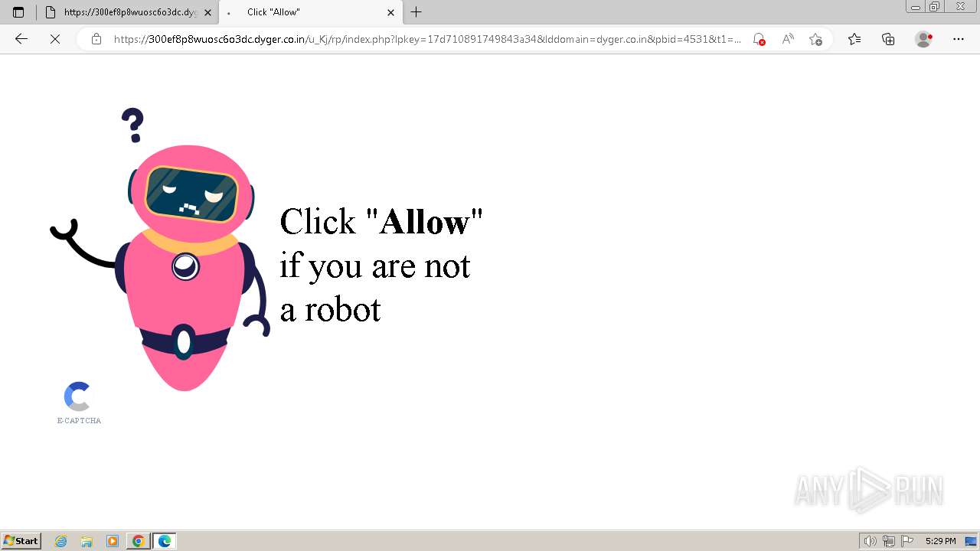Select Microsoft Edge taskbar button
The height and width of the screenshot is (551, 980).
point(165,541)
